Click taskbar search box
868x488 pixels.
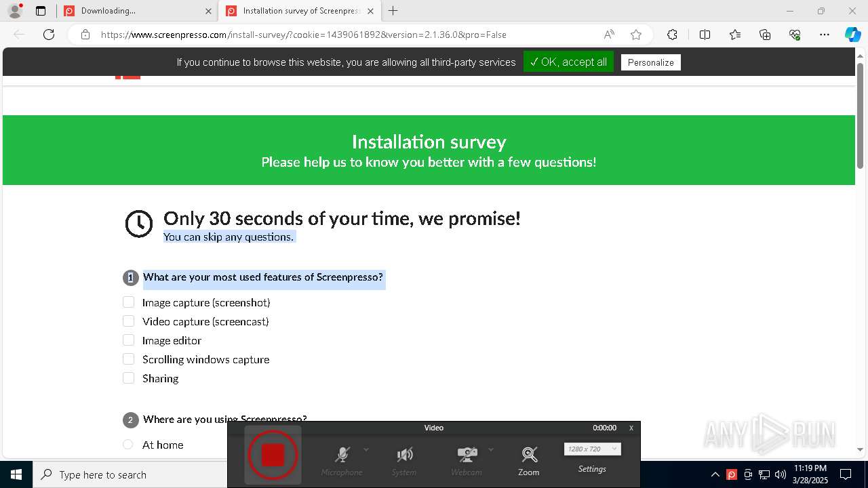click(x=130, y=474)
